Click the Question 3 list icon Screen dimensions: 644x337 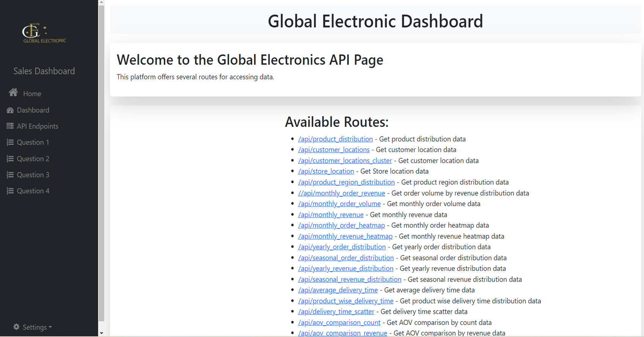[x=10, y=175]
